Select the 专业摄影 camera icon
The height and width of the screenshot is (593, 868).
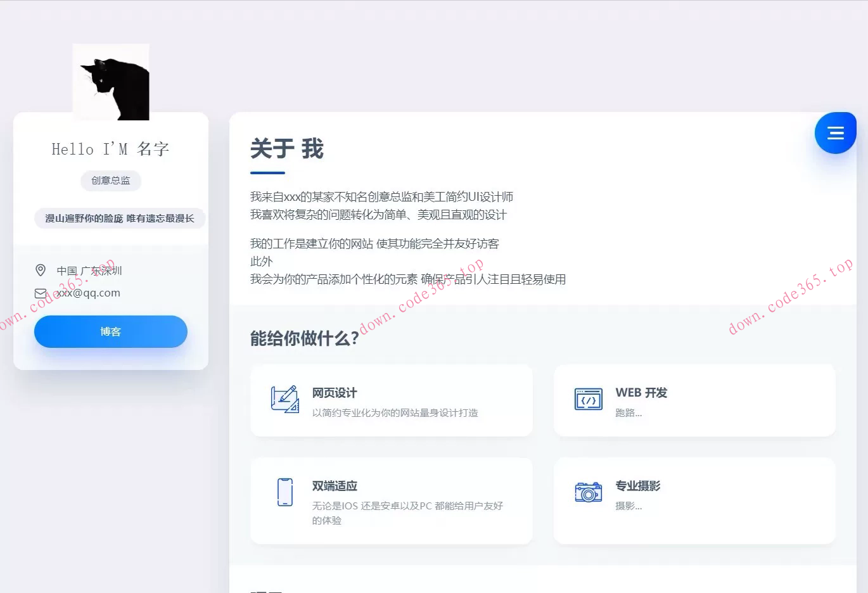(588, 492)
